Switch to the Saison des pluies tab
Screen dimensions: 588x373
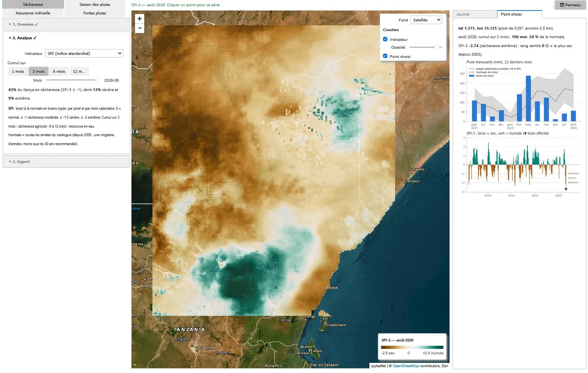[95, 4]
